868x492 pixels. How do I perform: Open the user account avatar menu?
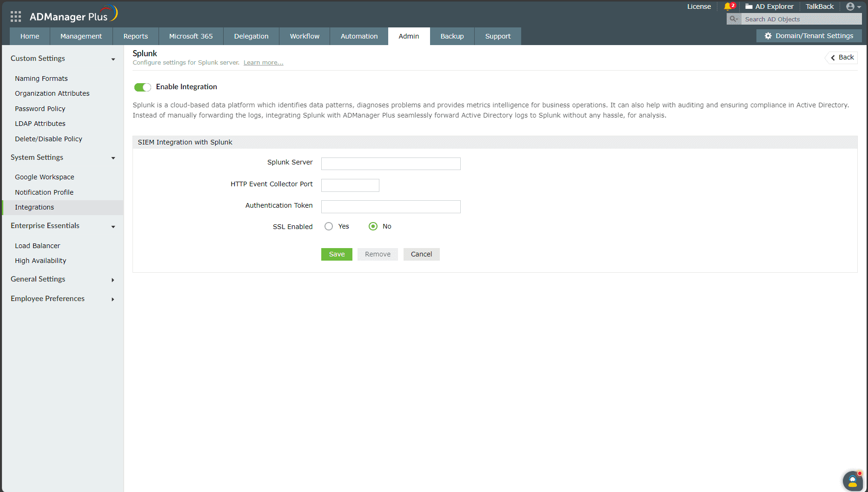[x=853, y=7]
